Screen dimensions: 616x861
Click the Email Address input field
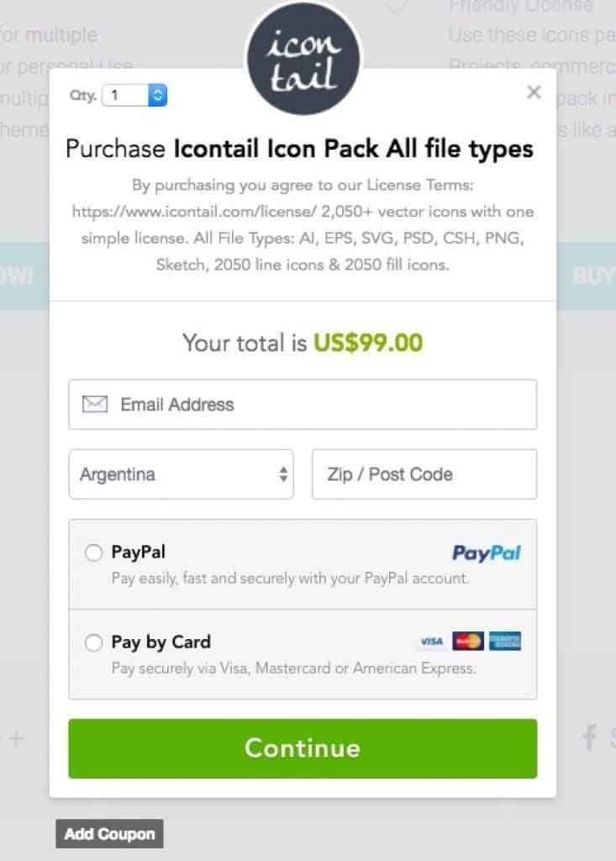point(319,404)
